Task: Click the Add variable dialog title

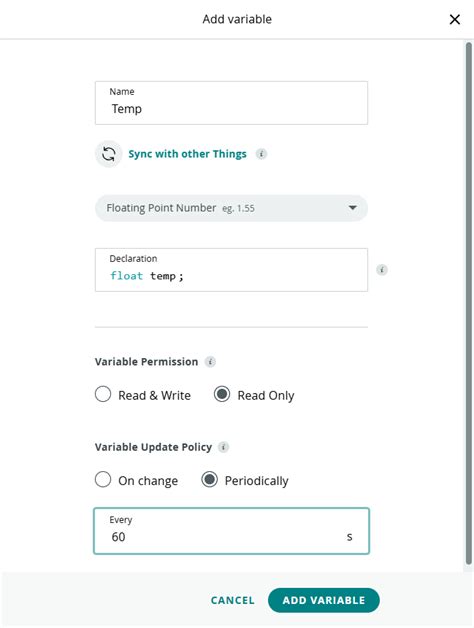Action: point(237,19)
